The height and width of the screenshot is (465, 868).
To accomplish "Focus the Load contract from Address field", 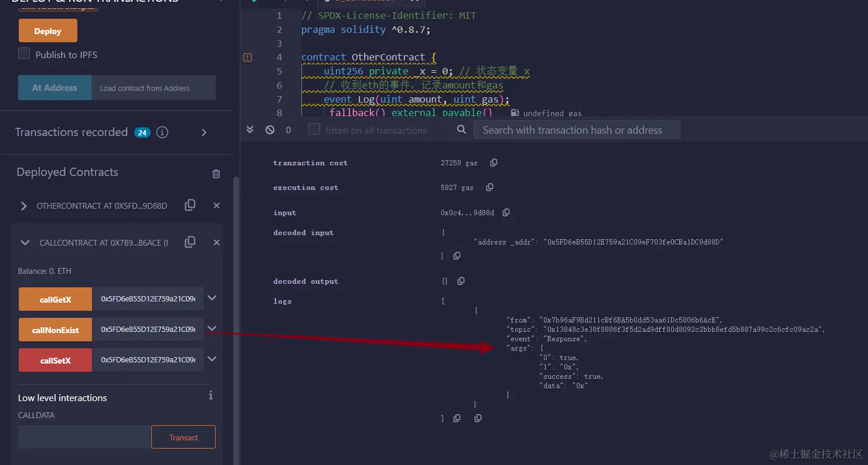I will click(154, 88).
